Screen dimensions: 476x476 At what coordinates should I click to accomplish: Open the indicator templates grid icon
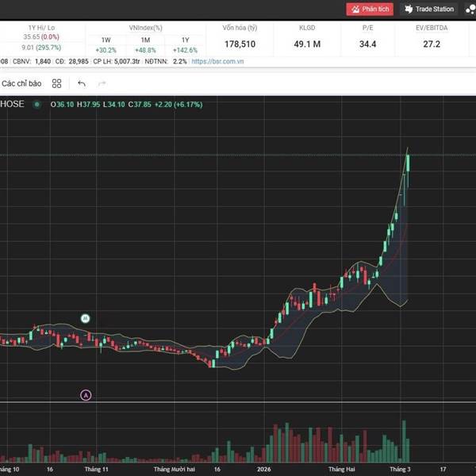tap(57, 83)
